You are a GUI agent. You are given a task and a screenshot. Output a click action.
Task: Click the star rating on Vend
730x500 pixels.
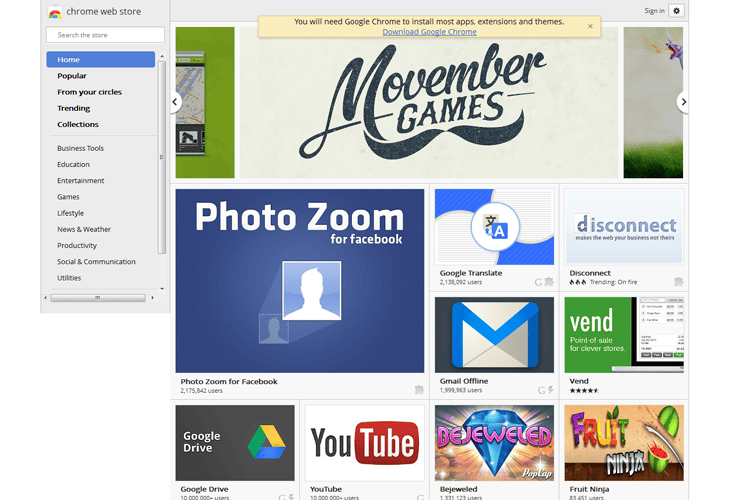(584, 391)
